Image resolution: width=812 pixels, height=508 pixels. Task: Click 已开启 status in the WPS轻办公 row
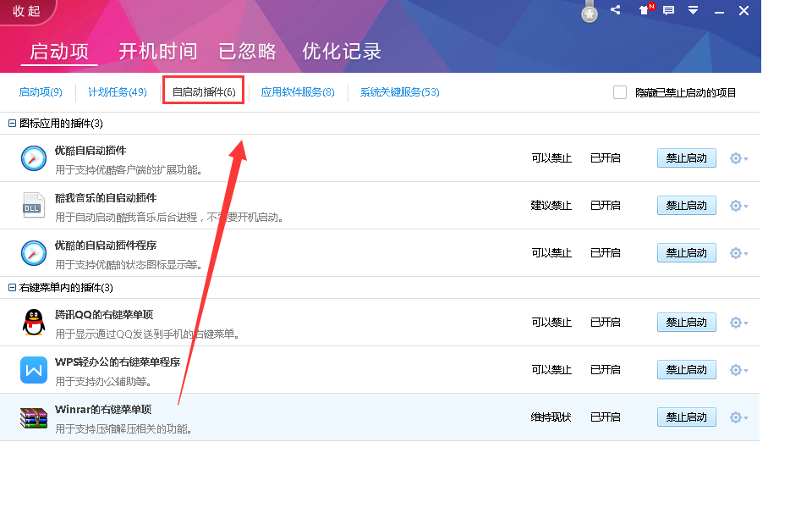606,370
